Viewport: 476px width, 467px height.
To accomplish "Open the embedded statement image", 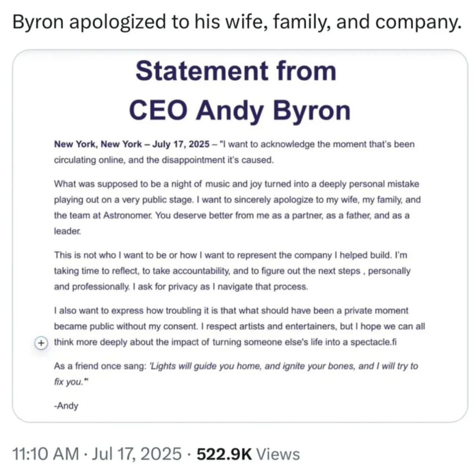I will 240,236.
